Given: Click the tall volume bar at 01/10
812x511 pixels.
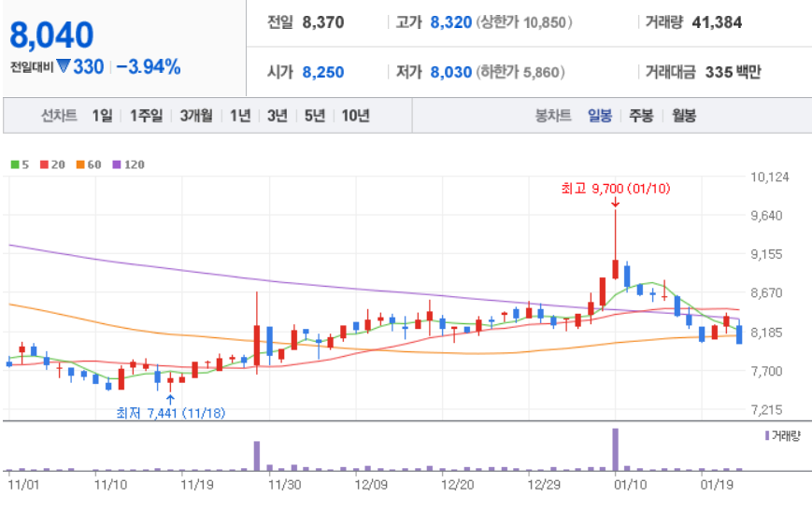Looking at the screenshot, I should [615, 449].
